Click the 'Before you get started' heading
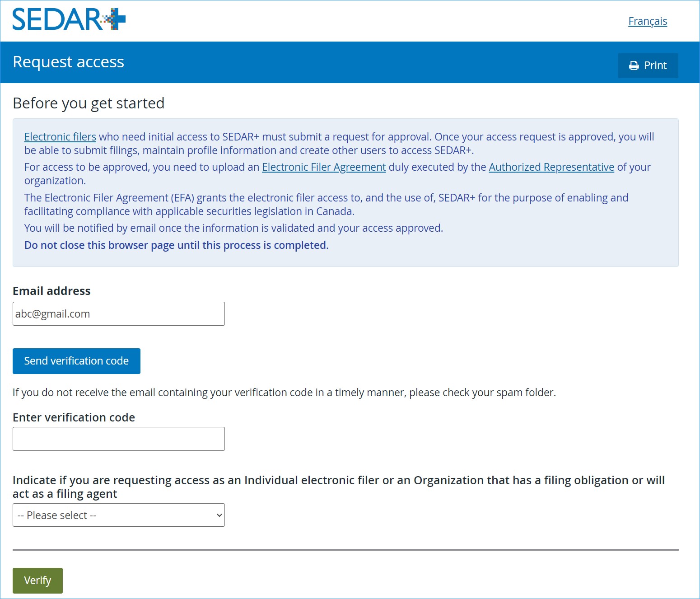700x599 pixels. coord(89,103)
